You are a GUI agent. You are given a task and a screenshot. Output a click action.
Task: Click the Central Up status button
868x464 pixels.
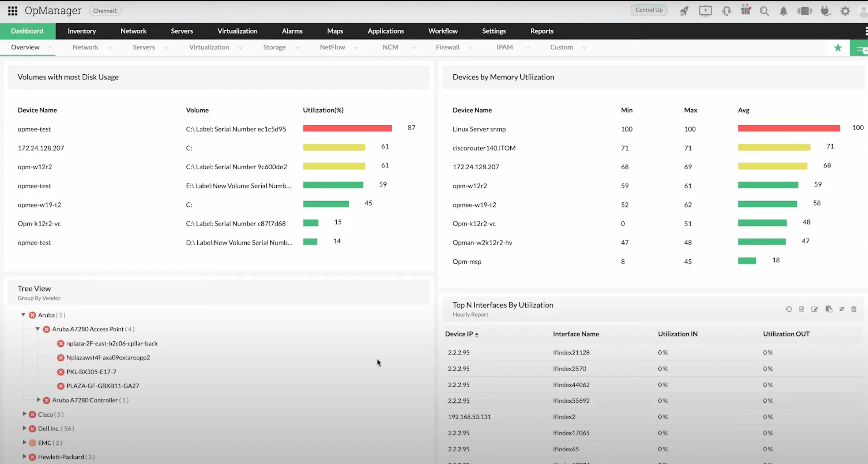[649, 10]
